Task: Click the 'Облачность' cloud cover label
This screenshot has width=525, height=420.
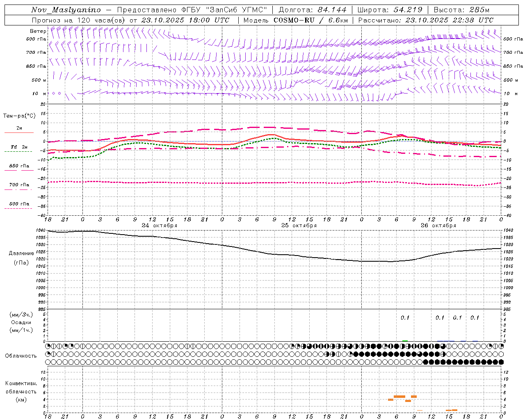Action: [21, 356]
